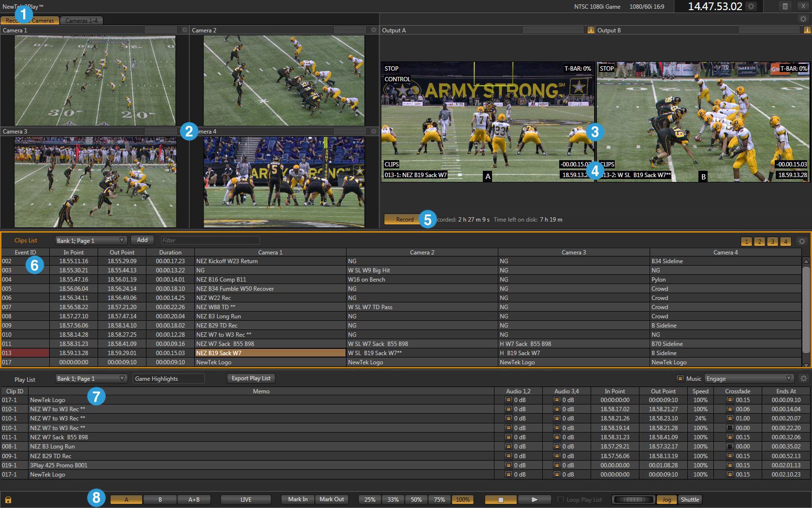The height and width of the screenshot is (508, 812).
Task: Select A+B output control mode
Action: tap(194, 500)
